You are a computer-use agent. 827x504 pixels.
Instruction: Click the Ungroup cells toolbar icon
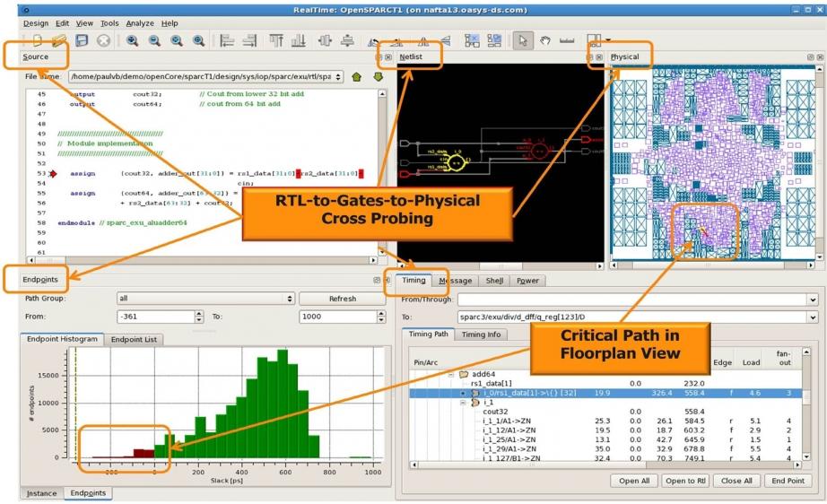pos(494,40)
